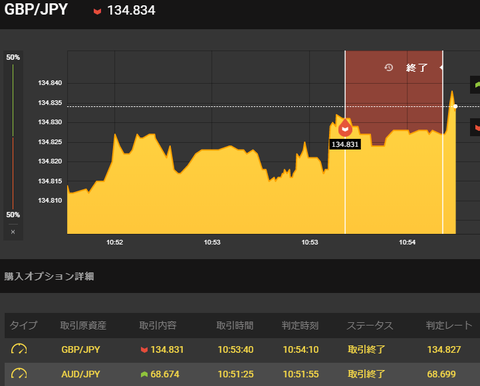This screenshot has height=386, width=480.
Task: Click the trade time 10:53:40
Action: pos(236,350)
